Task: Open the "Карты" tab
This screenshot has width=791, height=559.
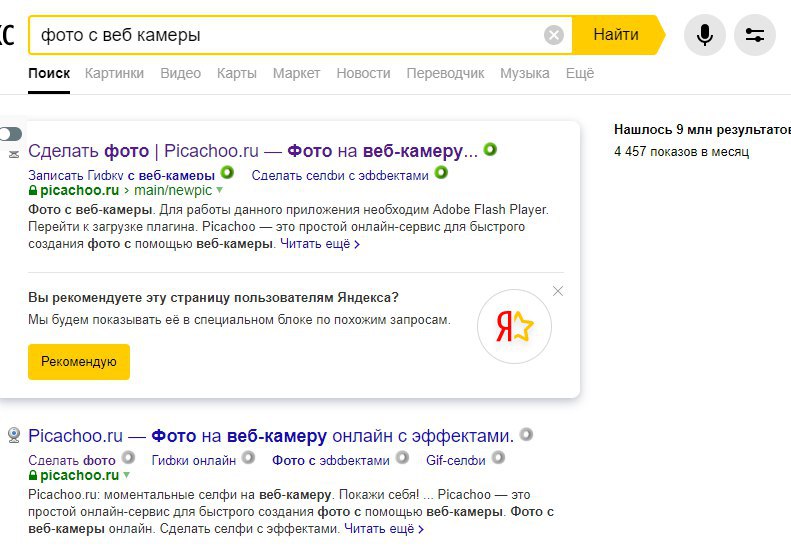Action: pyautogui.click(x=237, y=73)
